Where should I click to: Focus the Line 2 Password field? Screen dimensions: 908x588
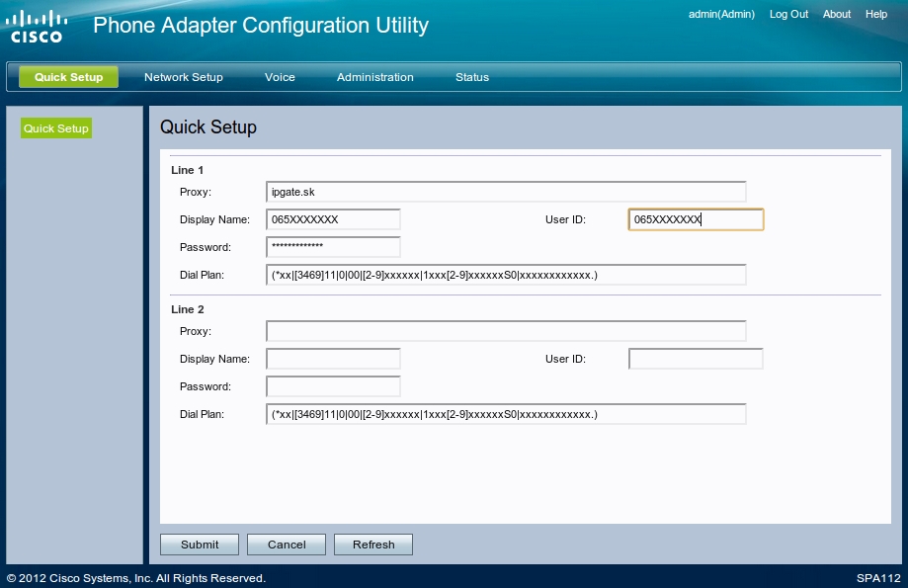[x=333, y=386]
